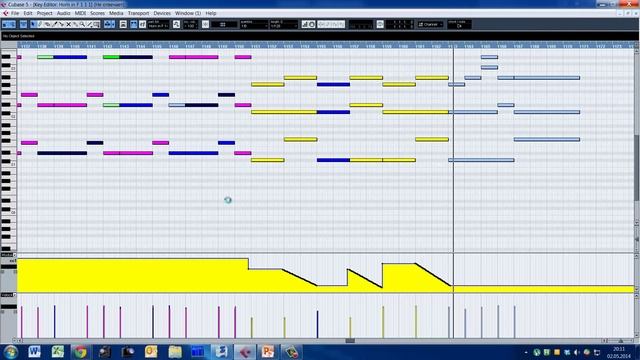Open the Project menu
Image resolution: width=640 pixels, height=360 pixels.
point(44,13)
